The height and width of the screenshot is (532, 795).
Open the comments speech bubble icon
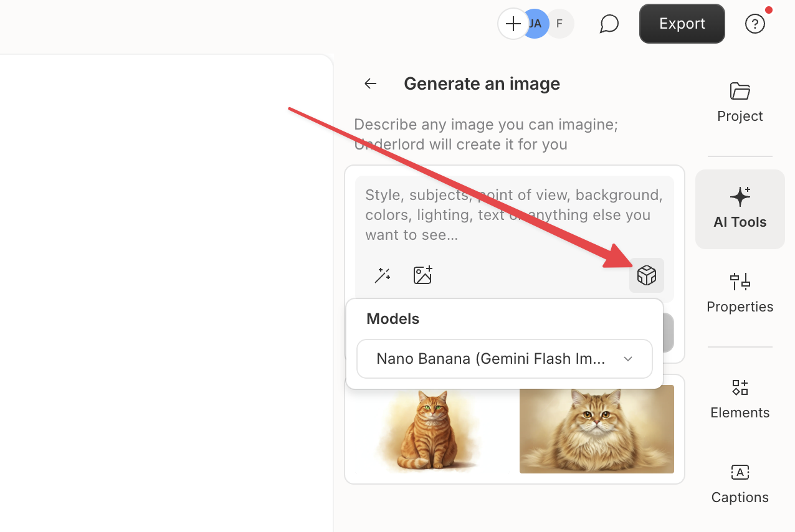pos(609,24)
